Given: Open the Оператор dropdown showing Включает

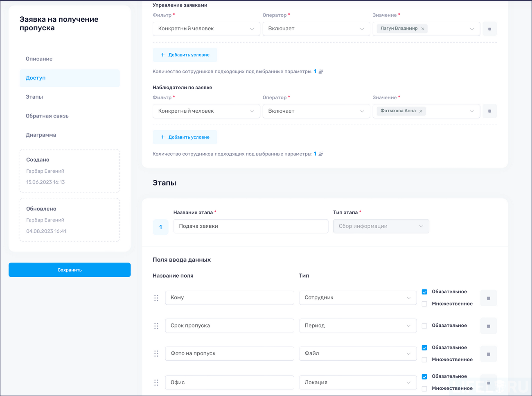Looking at the screenshot, I should click(x=316, y=29).
